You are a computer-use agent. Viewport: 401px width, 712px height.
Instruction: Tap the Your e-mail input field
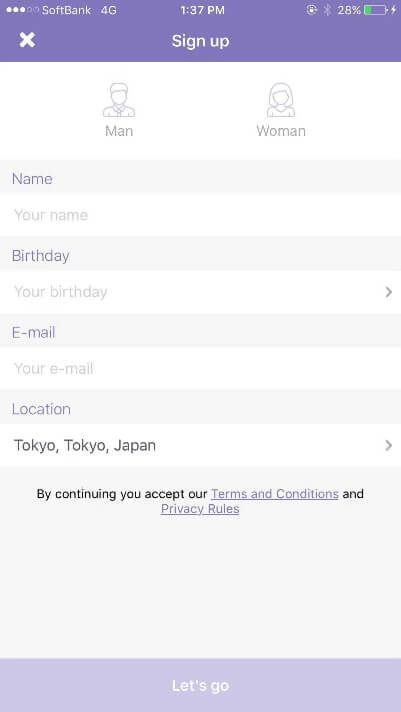point(200,369)
